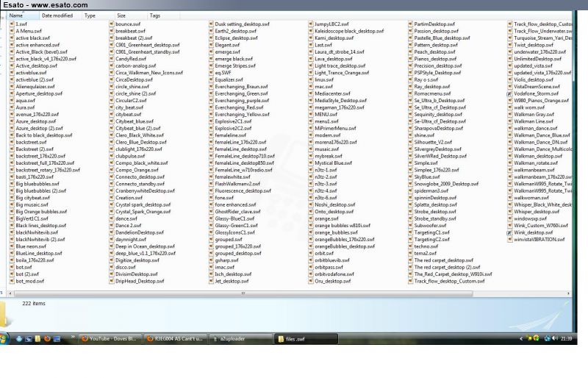
Task: Sort files by the Name column header
Action: pos(20,15)
